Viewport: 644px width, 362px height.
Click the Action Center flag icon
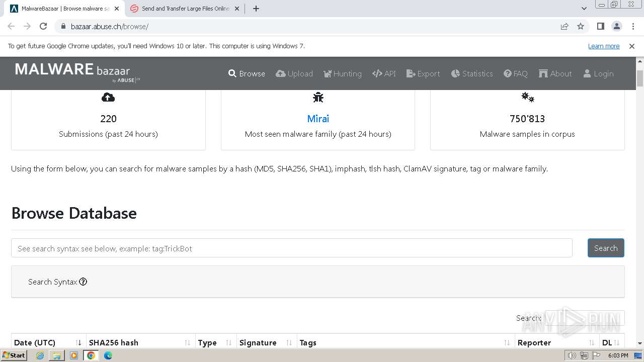click(x=595, y=355)
